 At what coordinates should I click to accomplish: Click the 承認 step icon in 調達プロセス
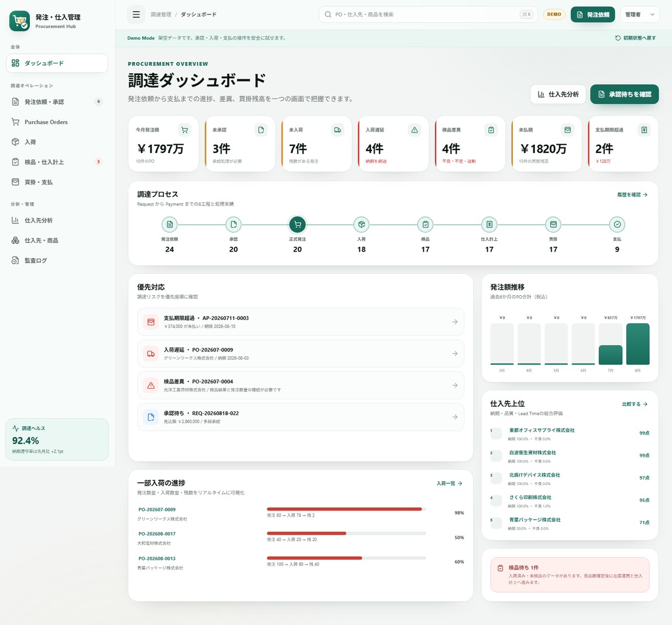(234, 225)
